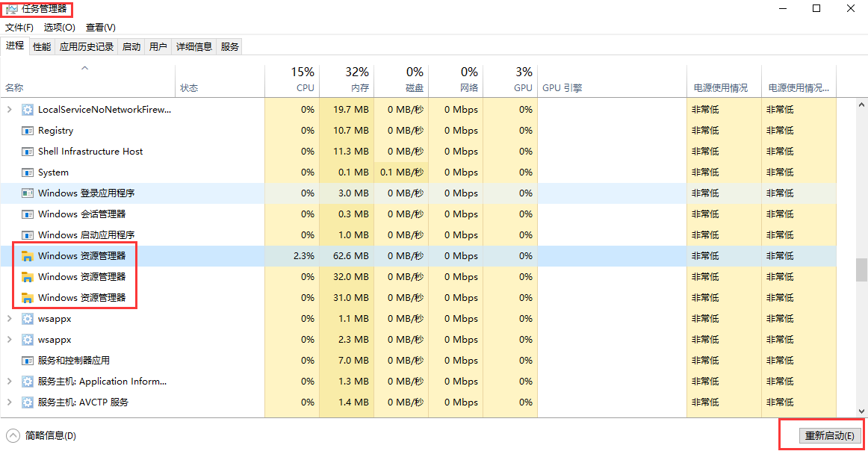Sort by GPU 引擎 column header
Screen dimensions: 868x454
click(612, 81)
